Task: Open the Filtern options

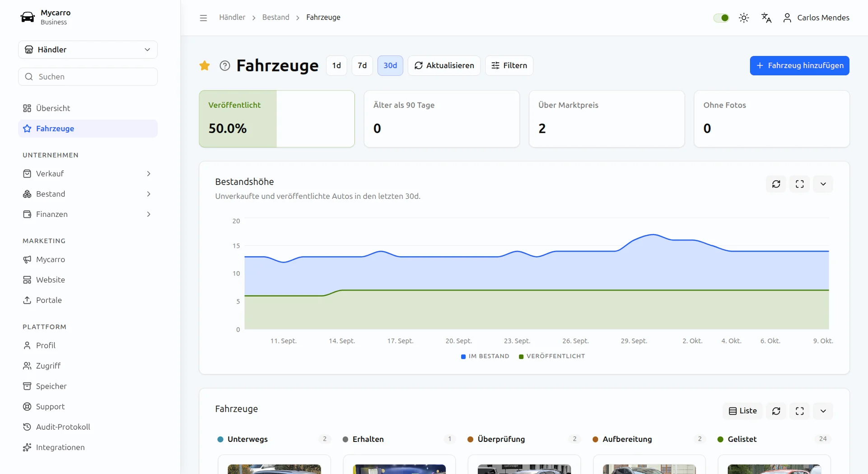Action: pyautogui.click(x=509, y=66)
